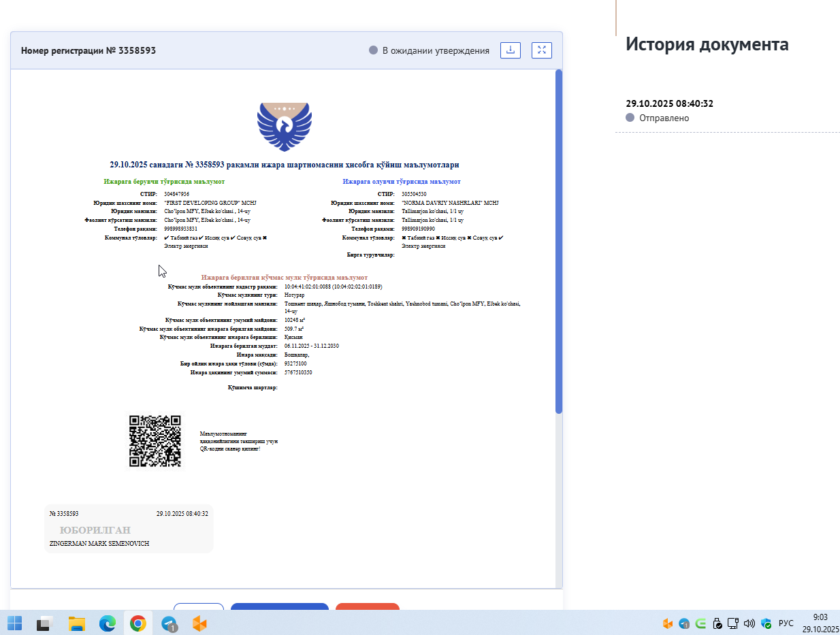Click lease period 06.11.2025 - 31.12.2030
840x635 pixels.
[x=312, y=346]
